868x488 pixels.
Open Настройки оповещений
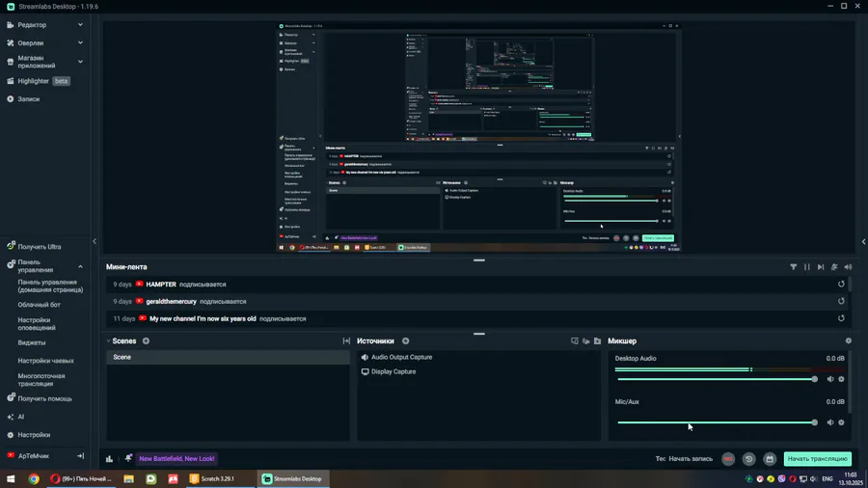(37, 324)
